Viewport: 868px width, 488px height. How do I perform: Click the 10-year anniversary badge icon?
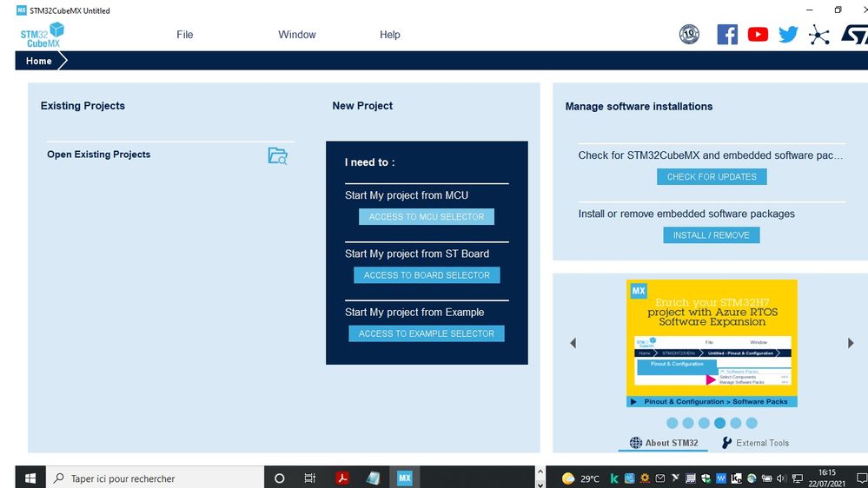tap(689, 35)
